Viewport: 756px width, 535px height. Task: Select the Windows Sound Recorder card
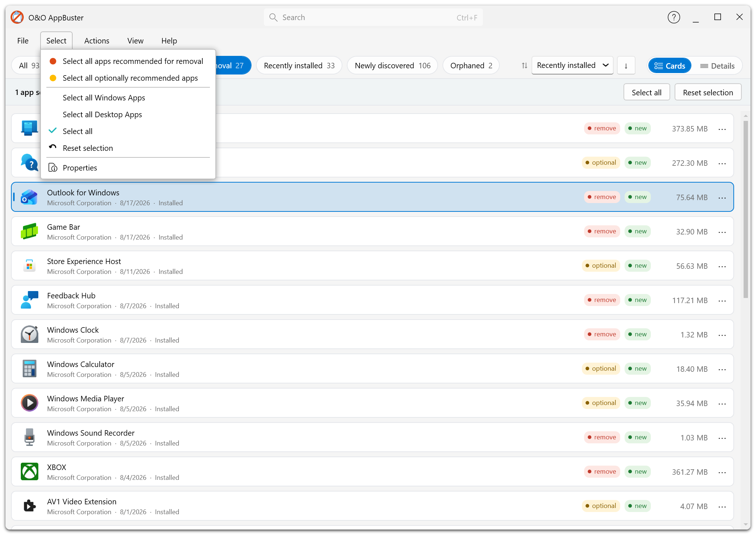[x=372, y=437]
